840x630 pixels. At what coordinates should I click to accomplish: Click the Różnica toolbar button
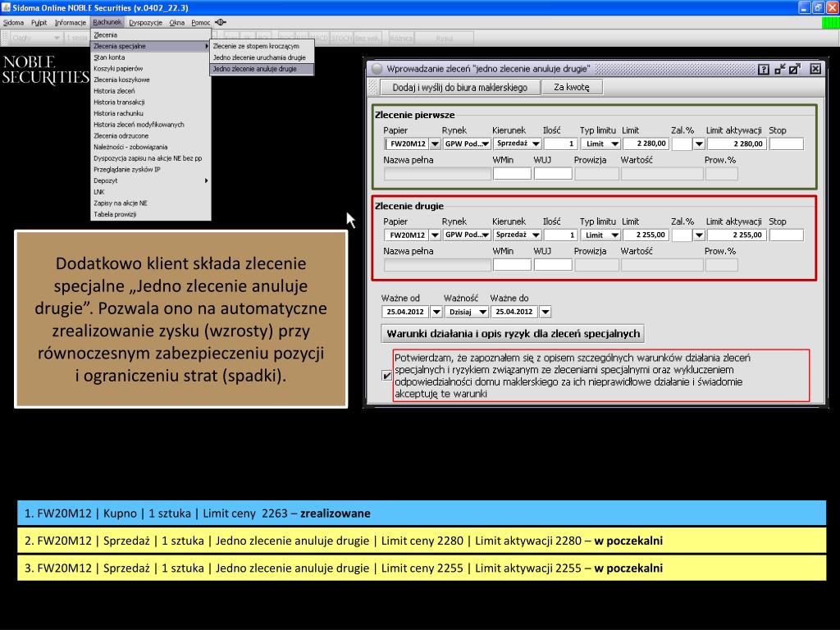point(401,38)
